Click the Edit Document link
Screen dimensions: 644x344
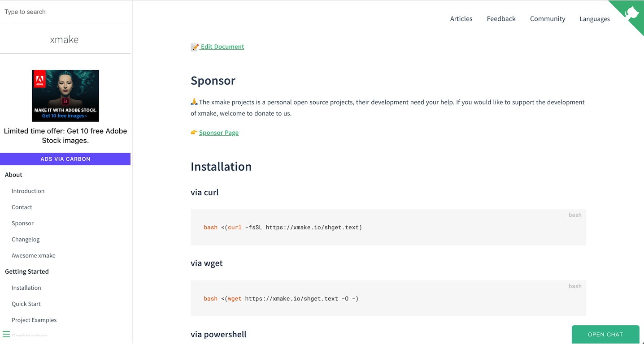coord(222,47)
